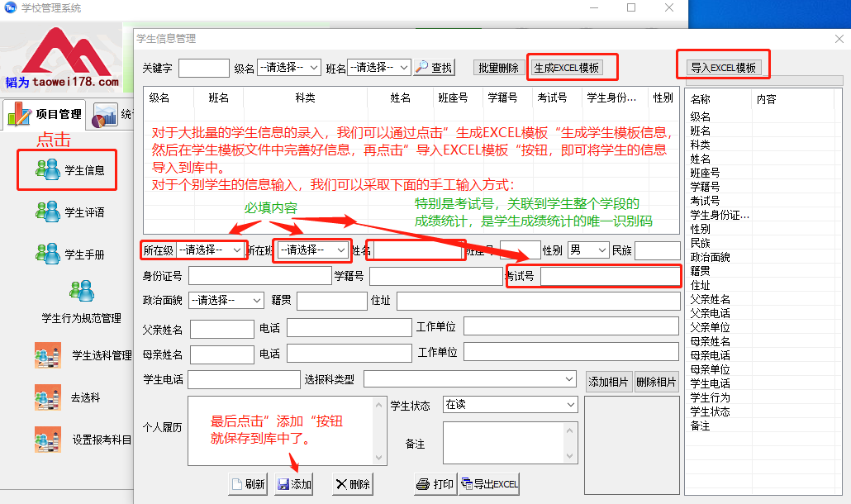Click the 学生行为规范管理 icon
The width and height of the screenshot is (851, 504).
click(x=80, y=291)
